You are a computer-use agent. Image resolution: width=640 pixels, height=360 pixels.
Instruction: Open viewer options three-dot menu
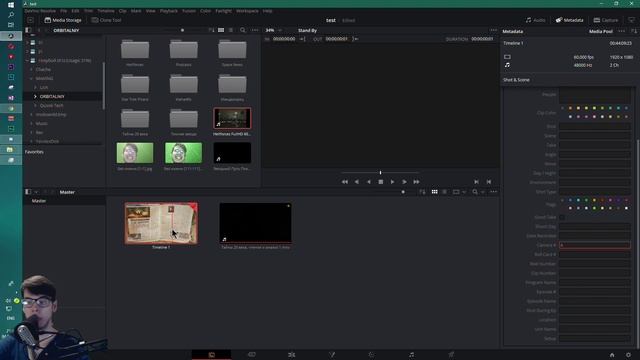[x=493, y=30]
